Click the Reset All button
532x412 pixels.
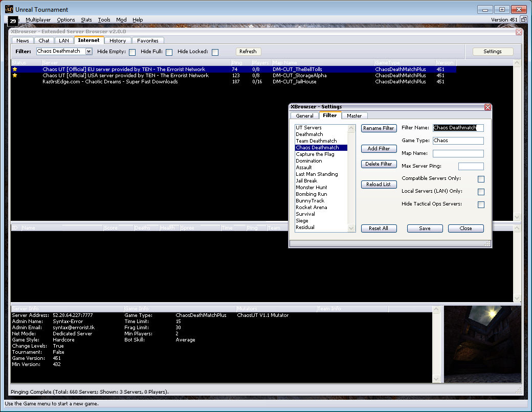[x=379, y=228]
